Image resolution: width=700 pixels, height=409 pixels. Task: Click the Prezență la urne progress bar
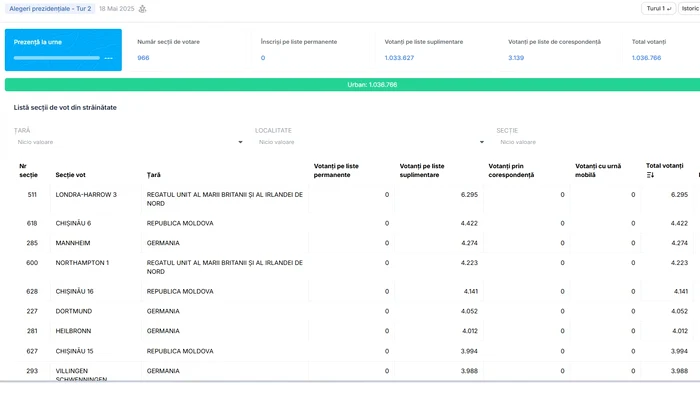(x=57, y=58)
